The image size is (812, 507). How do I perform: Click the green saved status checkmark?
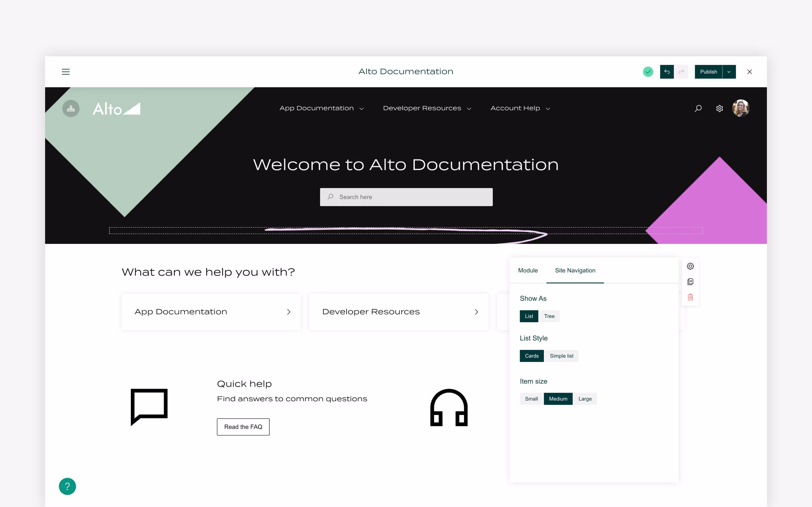pyautogui.click(x=648, y=72)
